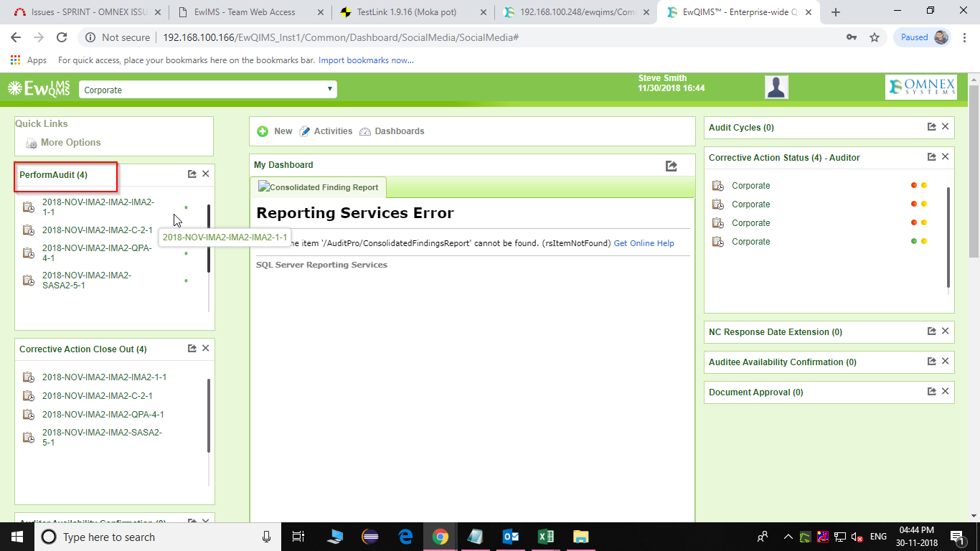980x551 pixels.
Task: Click the Paused profile button
Action: (x=922, y=37)
